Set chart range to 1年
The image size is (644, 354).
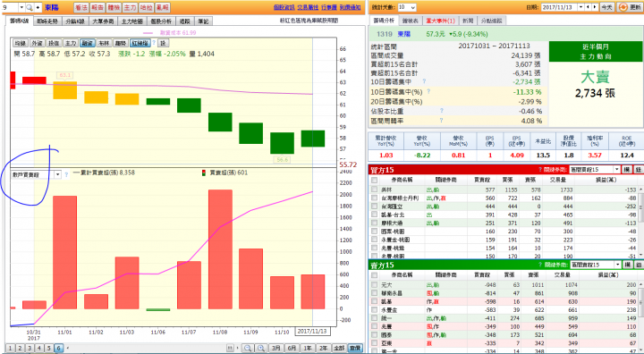308,349
